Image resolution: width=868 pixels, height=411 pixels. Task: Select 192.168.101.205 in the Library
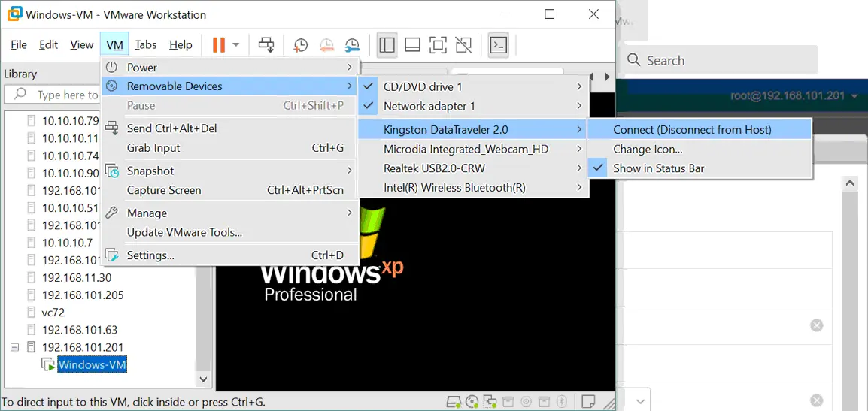tap(83, 295)
